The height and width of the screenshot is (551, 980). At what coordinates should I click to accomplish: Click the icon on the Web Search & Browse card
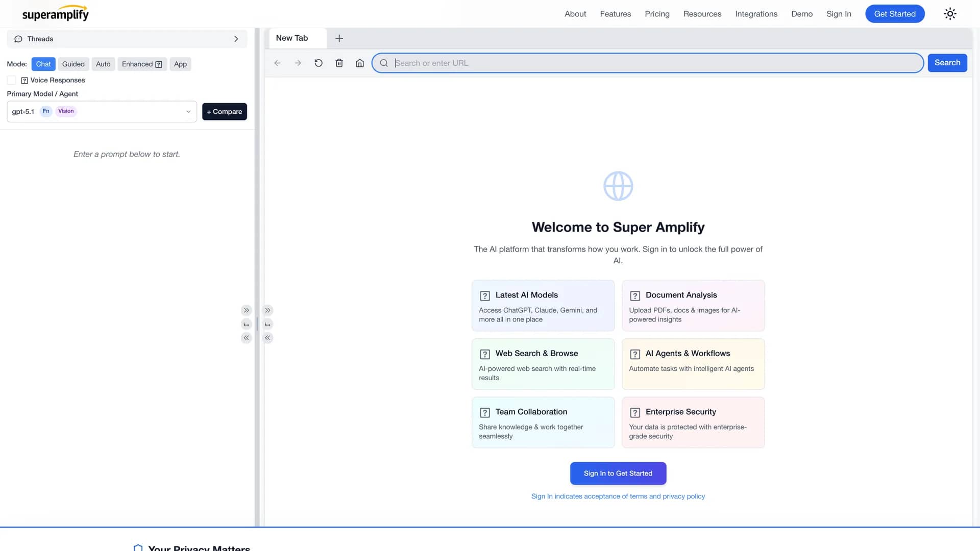coord(485,354)
